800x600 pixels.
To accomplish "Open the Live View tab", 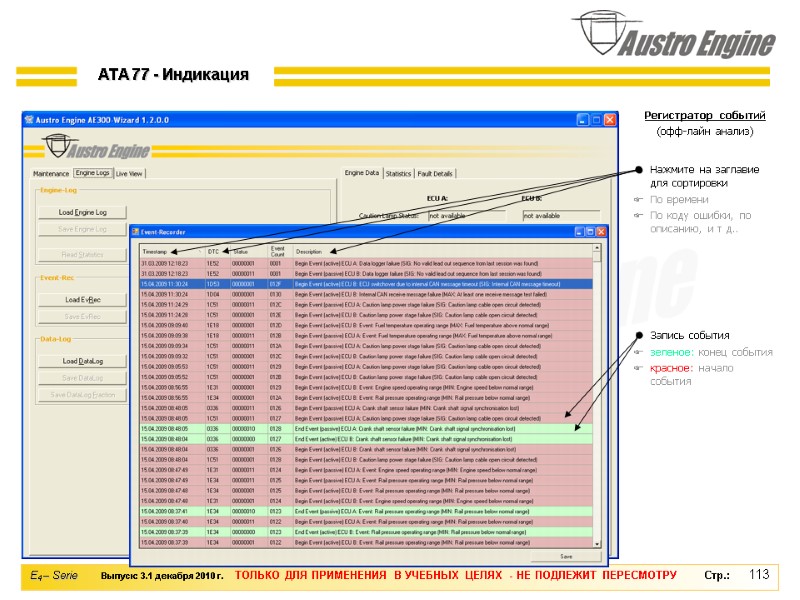I will pos(129,173).
